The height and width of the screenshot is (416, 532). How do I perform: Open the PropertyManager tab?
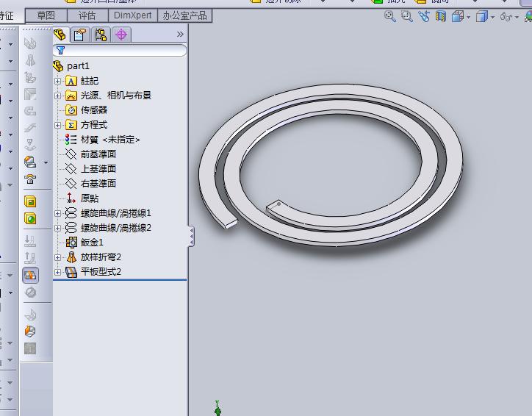tap(80, 35)
